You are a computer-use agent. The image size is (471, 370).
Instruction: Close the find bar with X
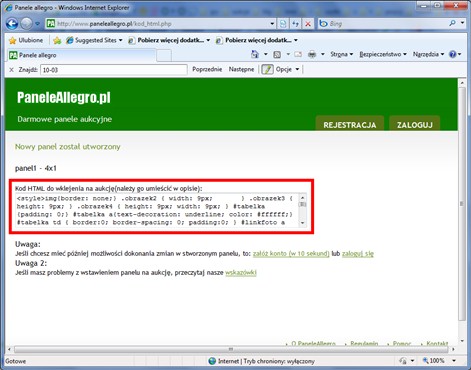11,70
